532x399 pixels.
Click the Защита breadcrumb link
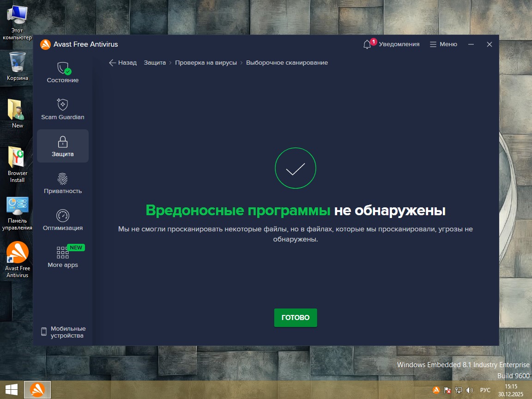click(x=155, y=63)
